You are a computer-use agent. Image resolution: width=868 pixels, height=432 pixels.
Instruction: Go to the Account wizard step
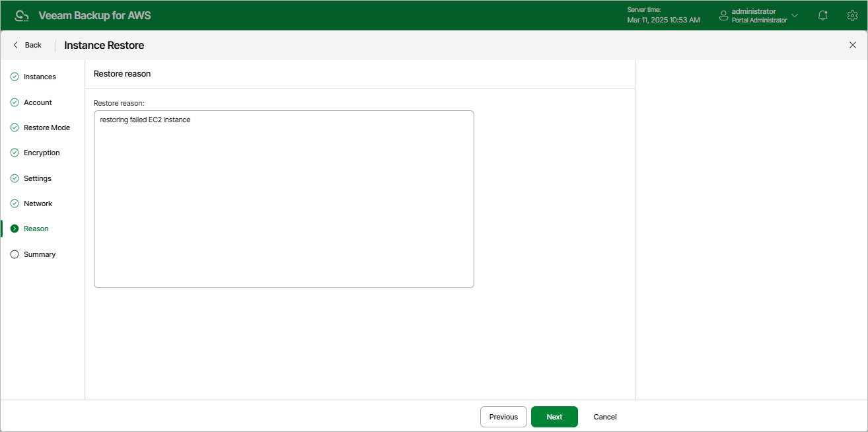click(x=38, y=102)
